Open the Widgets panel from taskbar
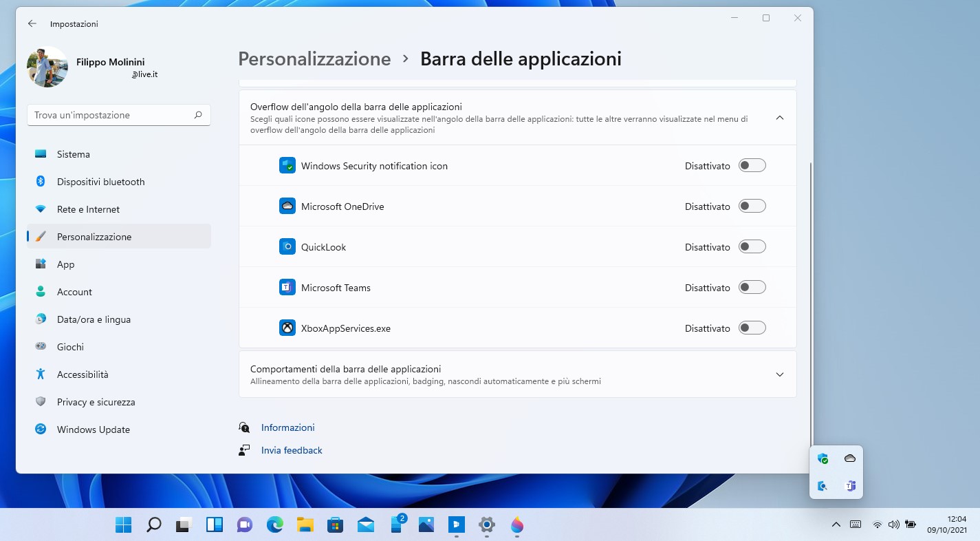The width and height of the screenshot is (980, 541). click(x=214, y=525)
